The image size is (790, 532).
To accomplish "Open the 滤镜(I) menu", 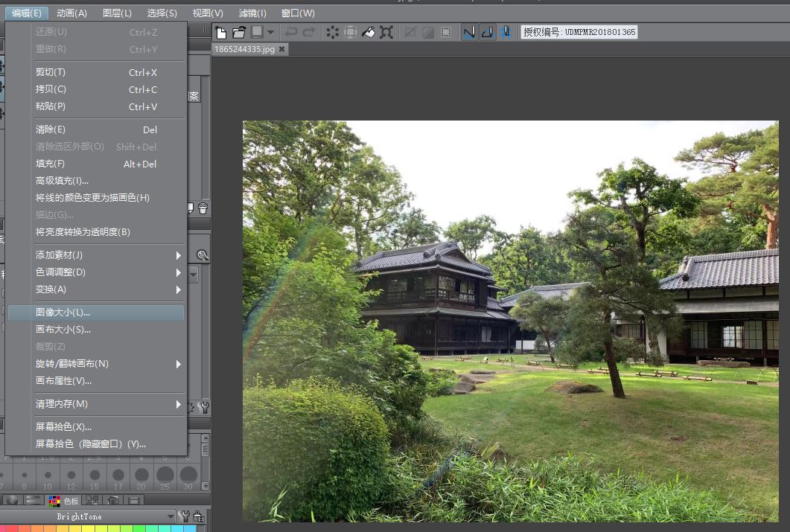I will pos(252,13).
